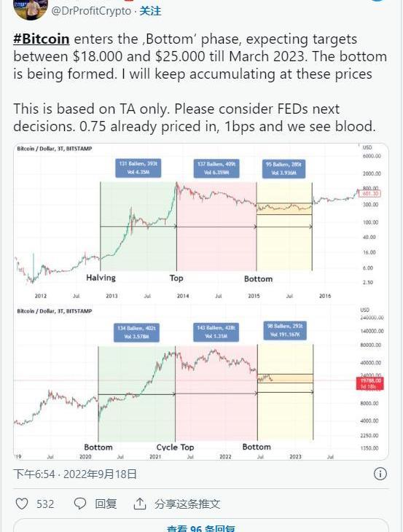Click the share upload arrow icon
Viewport: 403px width, 532px height.
click(x=139, y=504)
